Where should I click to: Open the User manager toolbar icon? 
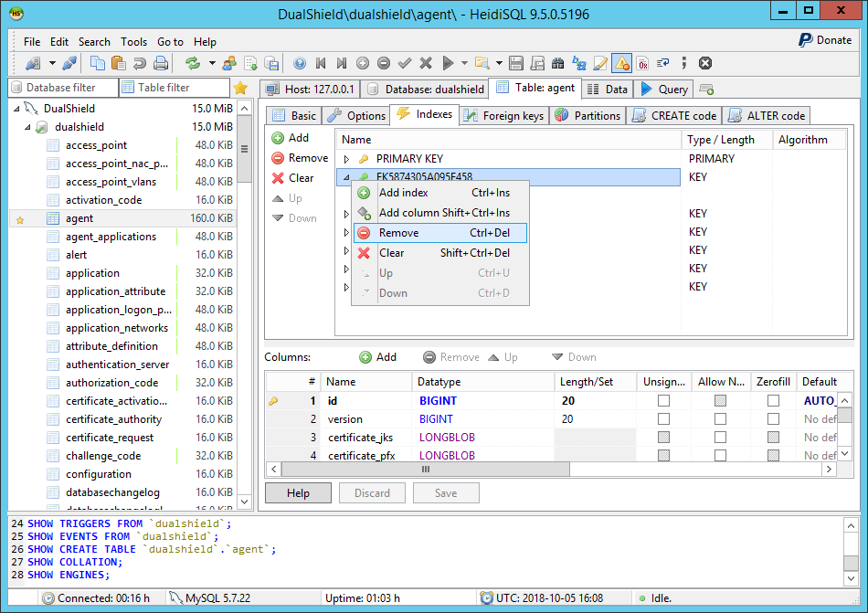(x=228, y=63)
